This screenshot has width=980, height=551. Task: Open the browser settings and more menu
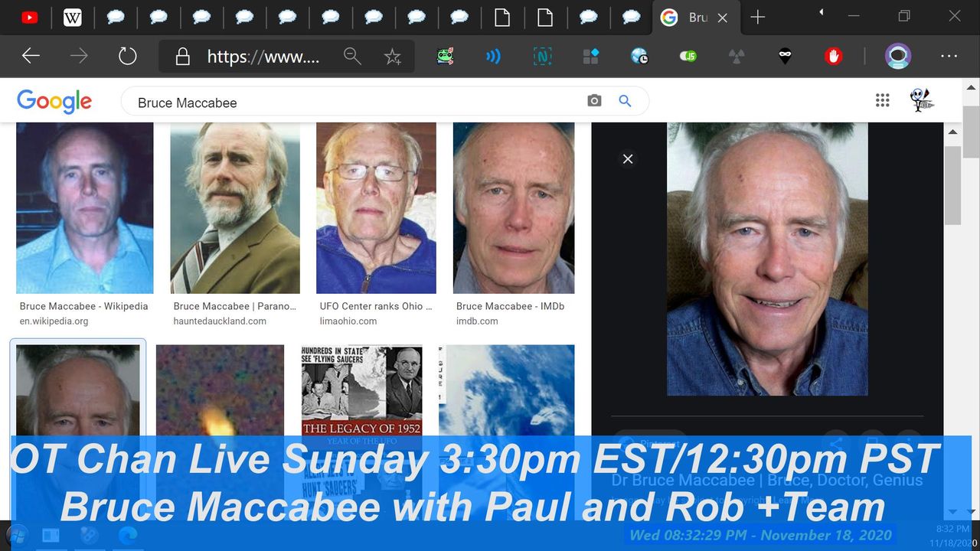(x=949, y=56)
